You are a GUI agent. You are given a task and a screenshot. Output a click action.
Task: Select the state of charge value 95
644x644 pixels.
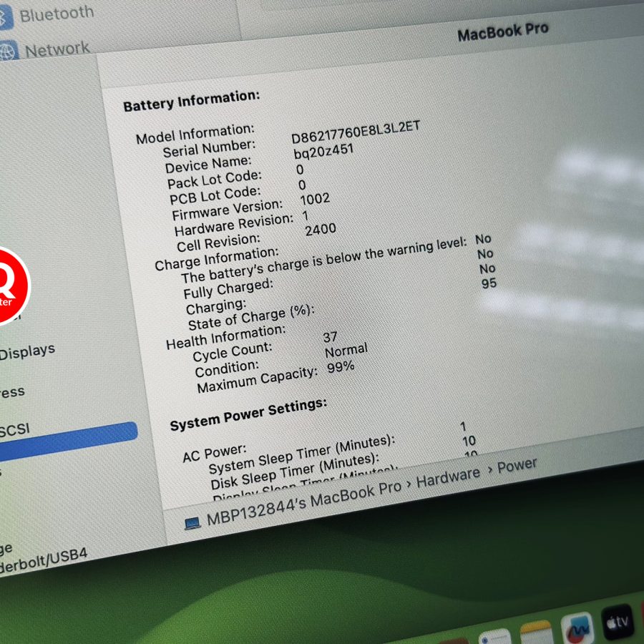(489, 283)
